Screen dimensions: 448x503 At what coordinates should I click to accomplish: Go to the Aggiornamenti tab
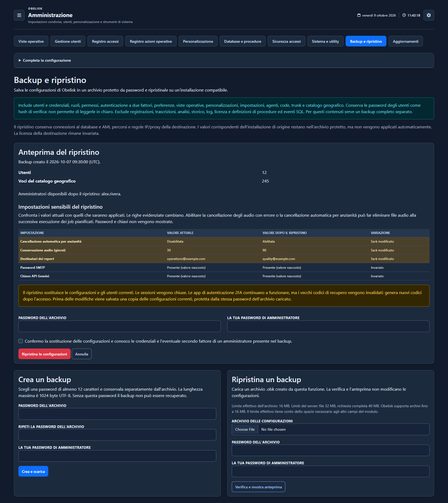tap(406, 41)
